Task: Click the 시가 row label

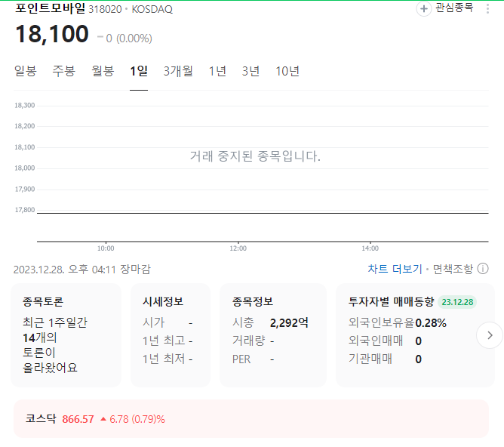Action: point(154,322)
